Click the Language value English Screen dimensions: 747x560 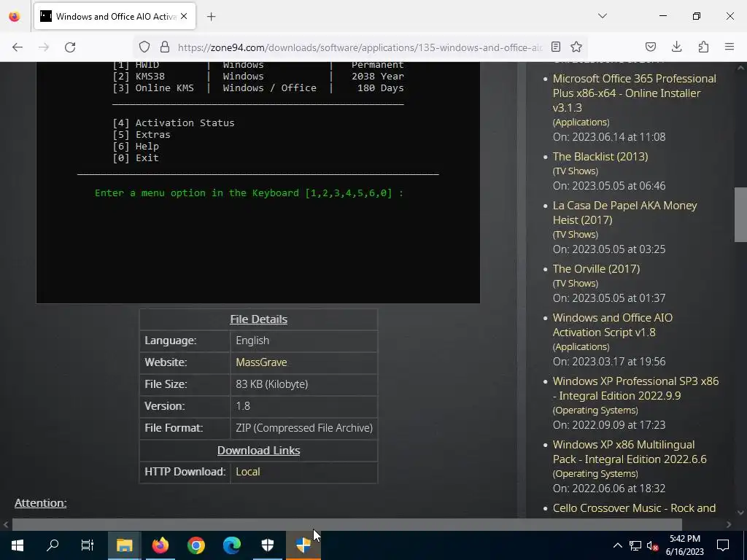click(x=252, y=341)
